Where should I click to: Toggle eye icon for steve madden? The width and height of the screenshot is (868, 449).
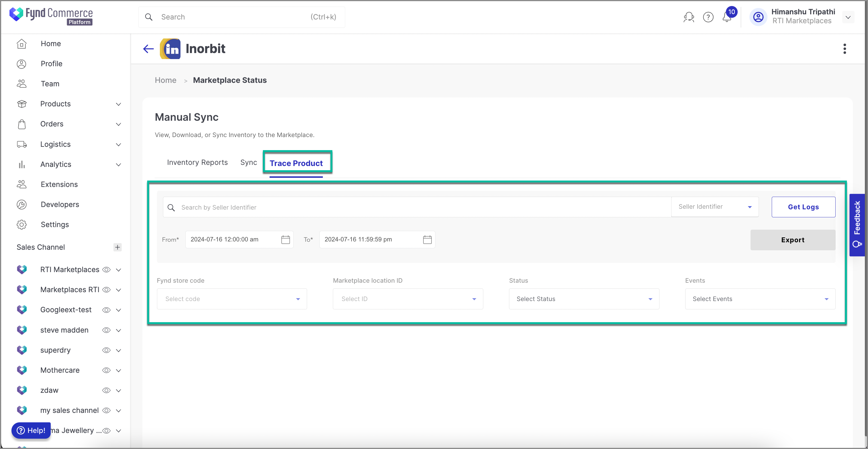107,330
